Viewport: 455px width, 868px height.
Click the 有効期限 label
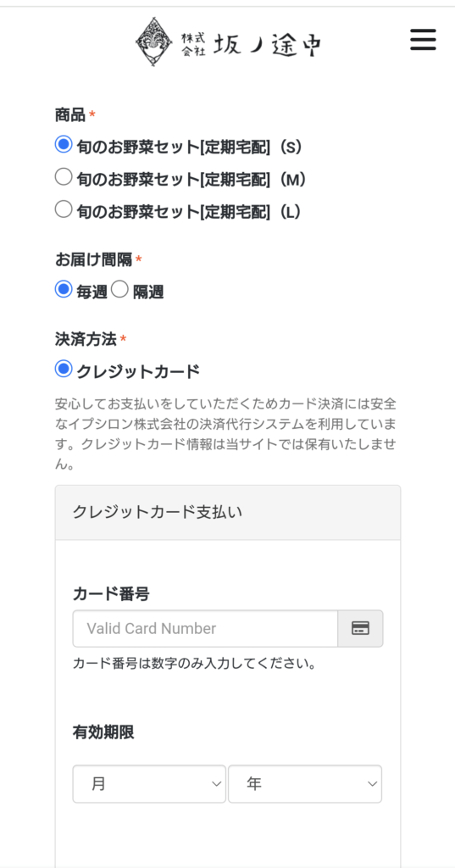(x=103, y=732)
